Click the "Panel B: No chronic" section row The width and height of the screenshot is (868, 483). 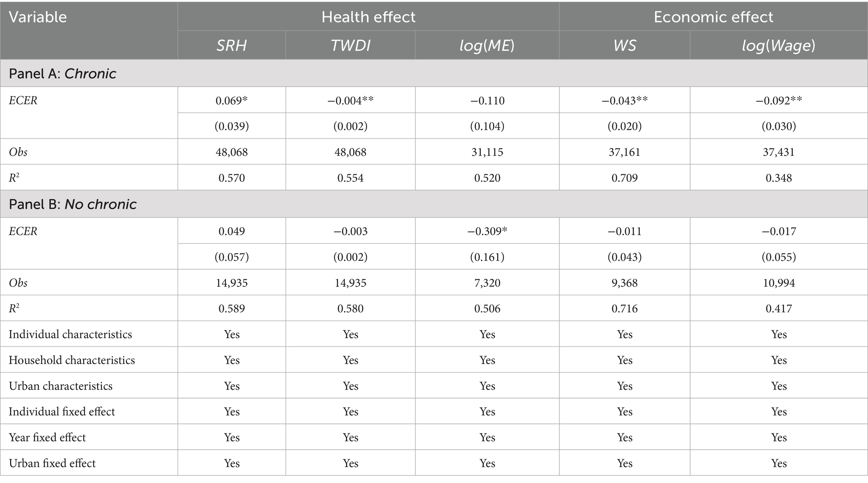click(73, 204)
